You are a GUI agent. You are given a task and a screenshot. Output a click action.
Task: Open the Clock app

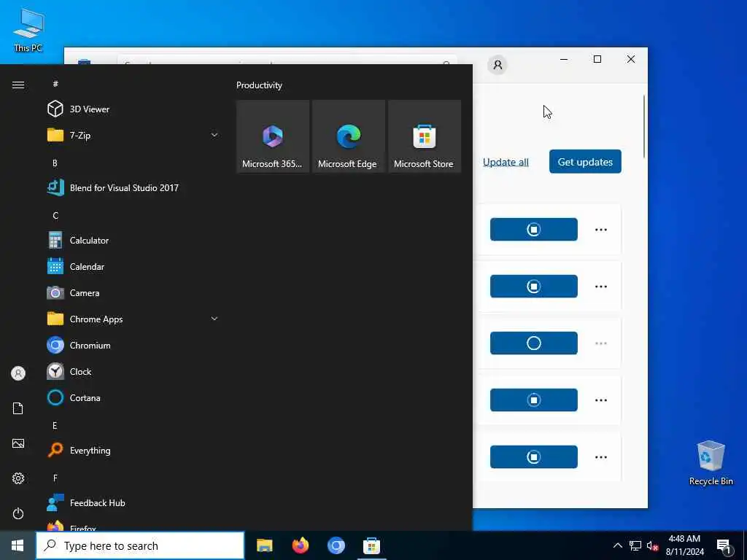point(133,371)
